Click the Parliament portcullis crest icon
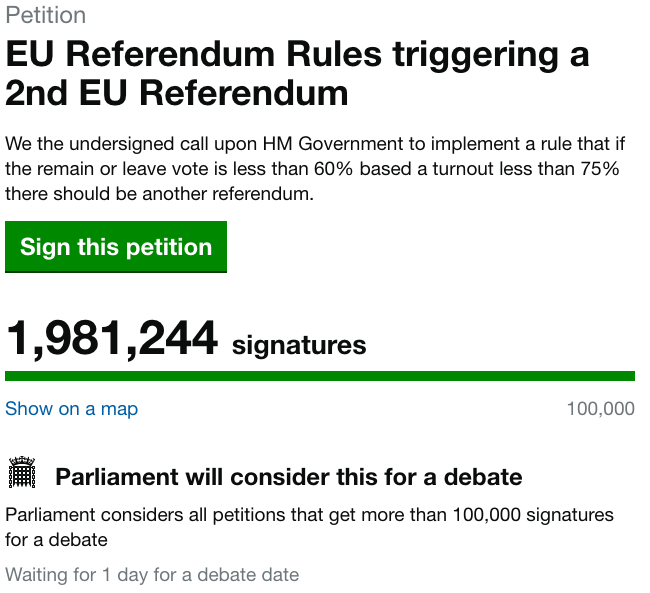Image resolution: width=650 pixels, height=593 pixels. [22, 472]
